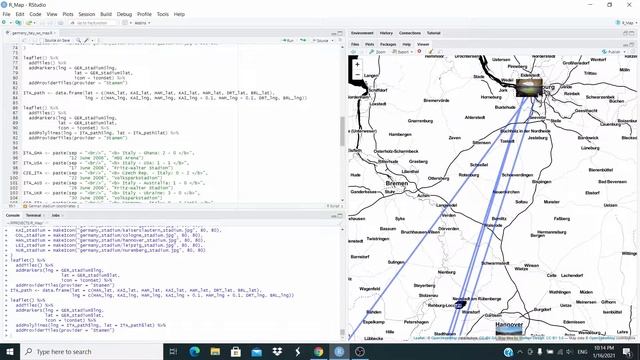Switch to the Console tab
This screenshot has width=640, height=360.
(x=13, y=215)
